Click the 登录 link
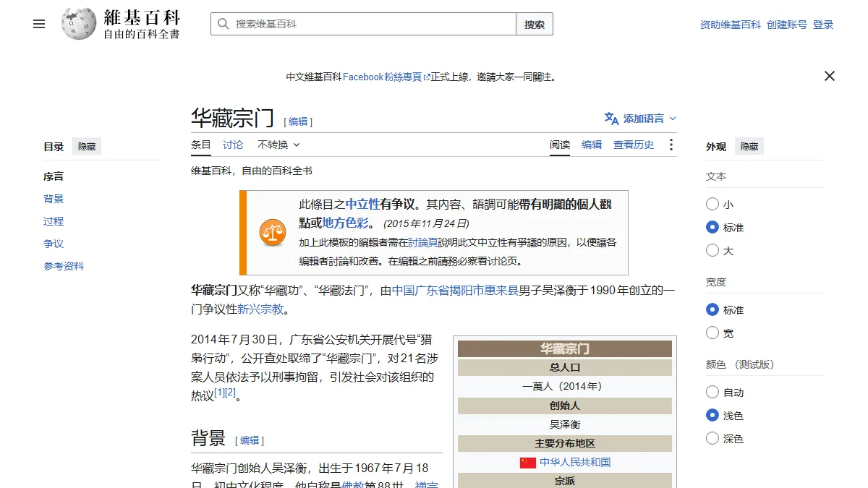This screenshot has width=868, height=488. (x=823, y=25)
